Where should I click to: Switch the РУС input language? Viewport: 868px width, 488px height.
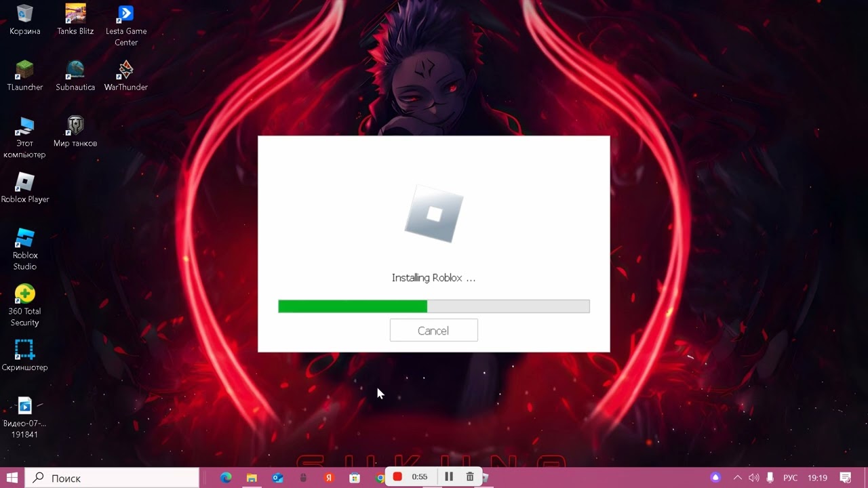tap(790, 478)
